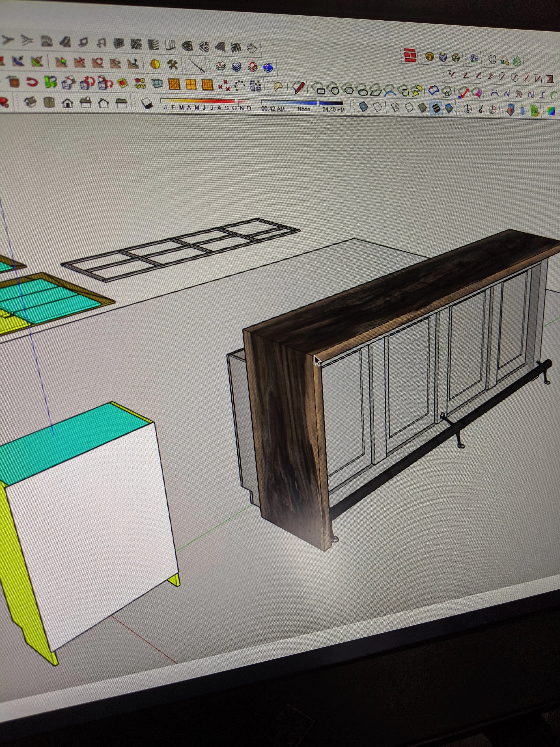Click the dotted arc polyline icon
This screenshot has width=560, height=747.
pos(240,86)
